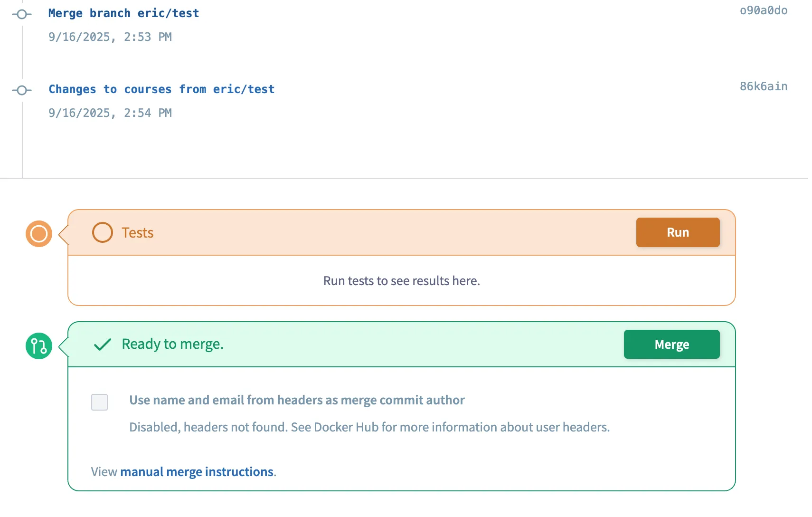812x517 pixels.
Task: Click the Merge button
Action: 671,344
